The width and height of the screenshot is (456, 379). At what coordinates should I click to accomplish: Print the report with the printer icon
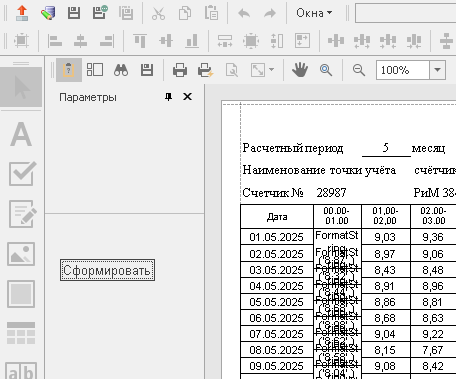pos(180,70)
